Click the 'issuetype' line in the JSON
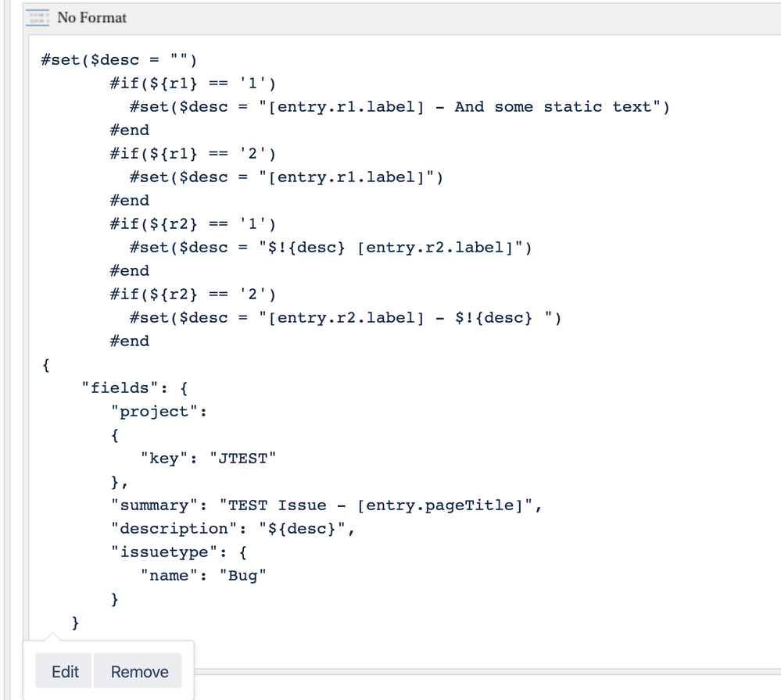 click(188, 552)
